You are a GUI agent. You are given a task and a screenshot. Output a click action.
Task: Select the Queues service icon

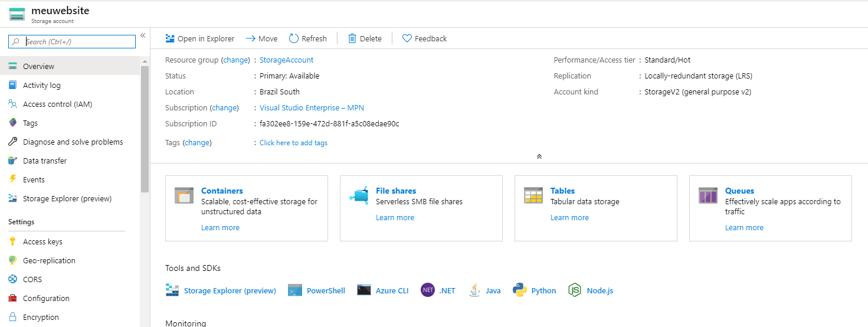708,195
